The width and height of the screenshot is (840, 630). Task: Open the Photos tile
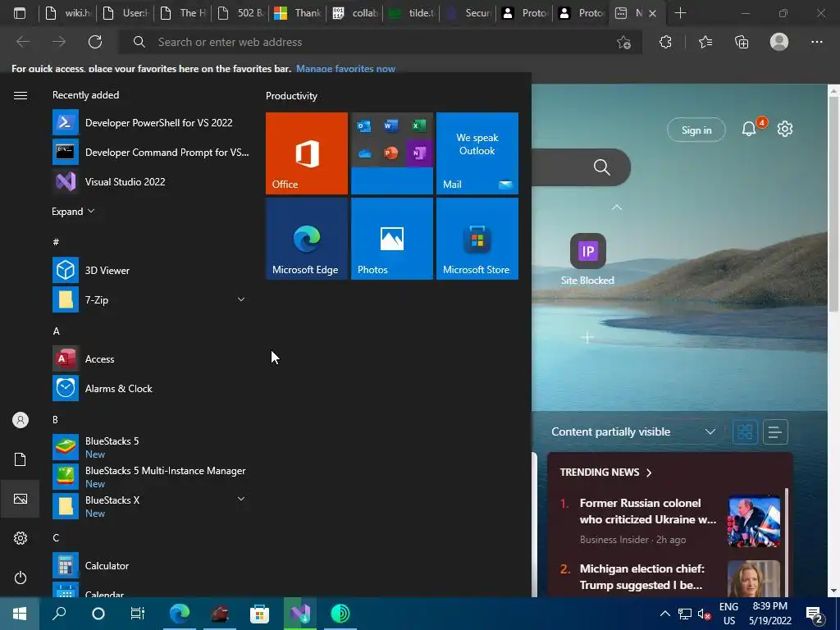pos(391,239)
